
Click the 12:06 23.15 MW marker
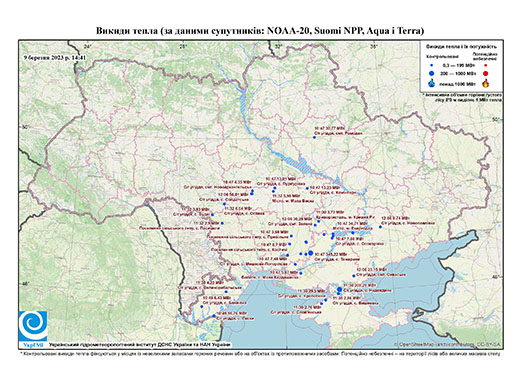point(354,276)
